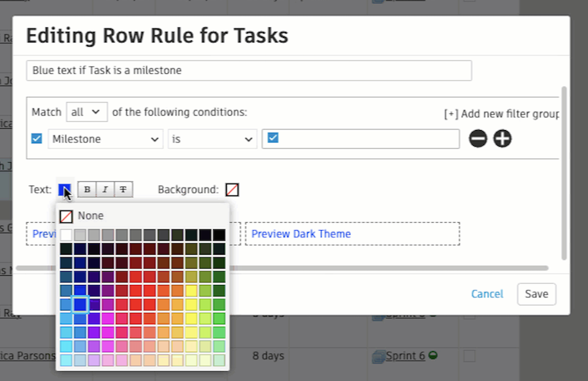Uncheck the Milestone condition checkbox
The width and height of the screenshot is (588, 381).
37,139
